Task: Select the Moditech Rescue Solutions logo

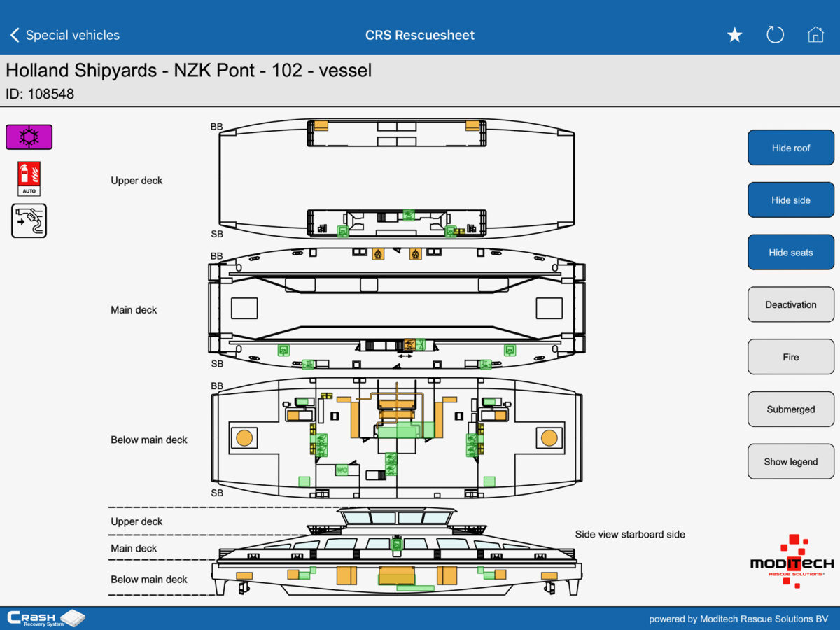Action: pos(790,563)
